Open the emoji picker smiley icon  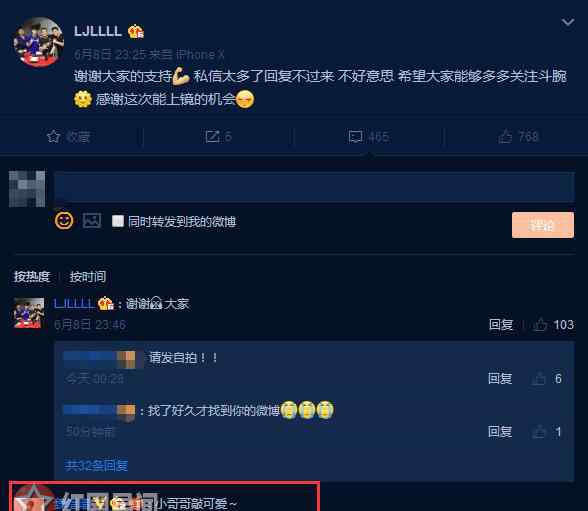64,220
